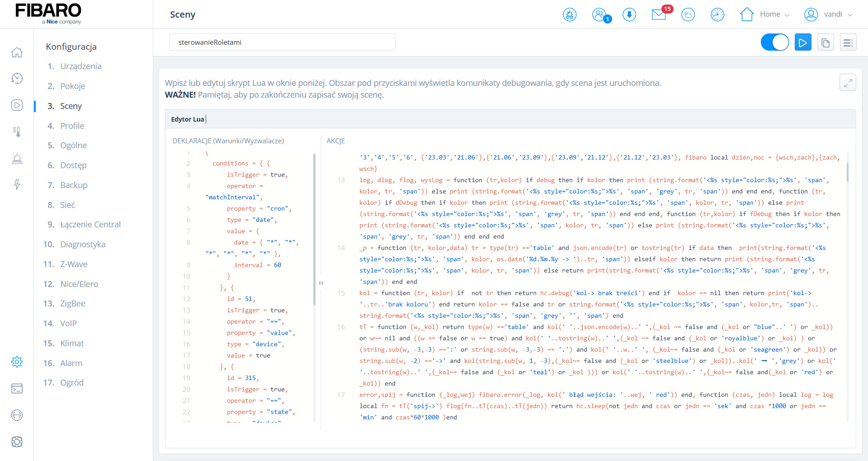Click the download update icon in header
Viewport: 868px width, 461px height.
pos(629,14)
